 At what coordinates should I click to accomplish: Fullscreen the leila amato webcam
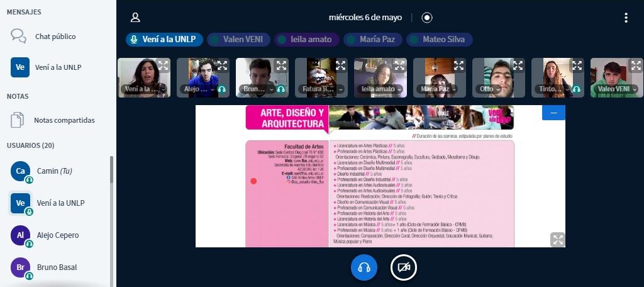399,65
